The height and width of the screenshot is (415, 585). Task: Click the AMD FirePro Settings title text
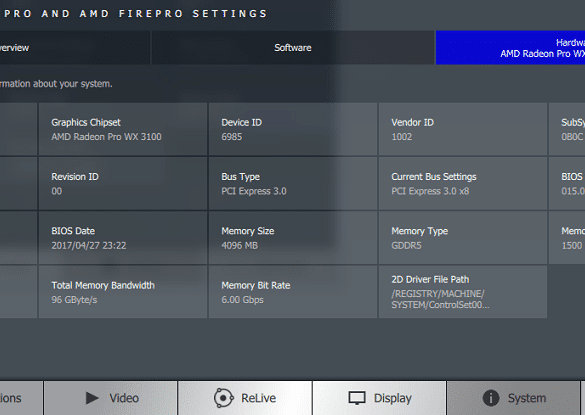pyautogui.click(x=135, y=14)
